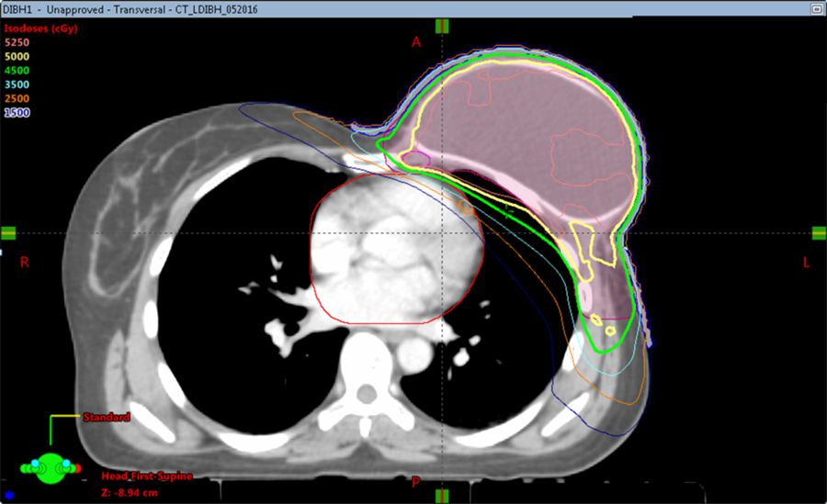Select the right green plane marker
The width and height of the screenshot is (827, 504).
[818, 233]
